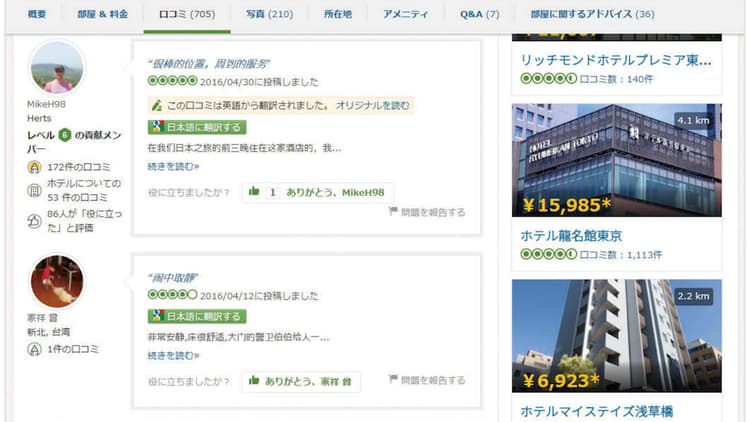Report problem flag on 闹中取静 review
This screenshot has height=422, width=750.
(x=427, y=380)
